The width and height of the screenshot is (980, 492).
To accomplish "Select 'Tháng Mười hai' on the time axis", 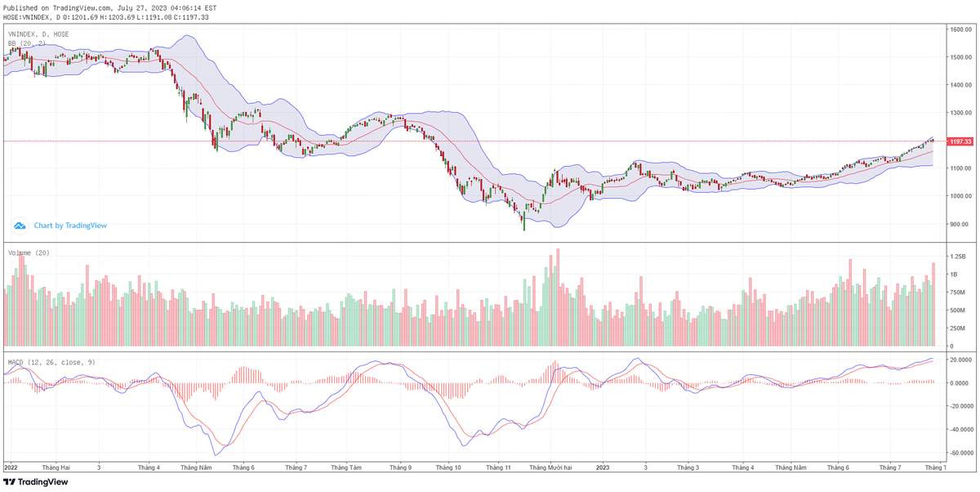I will point(550,467).
